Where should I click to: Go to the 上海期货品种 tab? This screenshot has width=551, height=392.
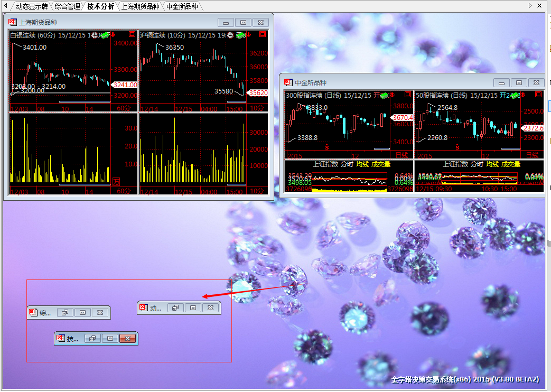tap(140, 6)
